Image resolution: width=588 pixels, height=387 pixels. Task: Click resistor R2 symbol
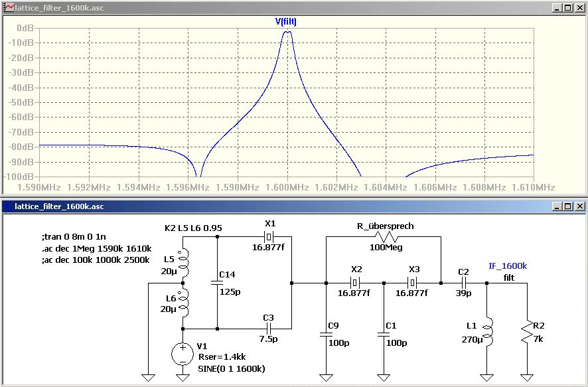[x=527, y=331]
